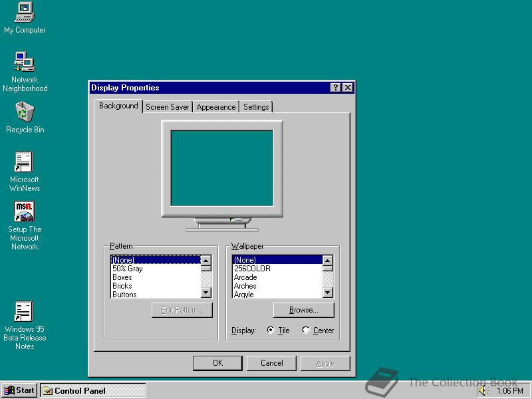Click the taskbar clock showing 1:06 PM
532x399 pixels.
tap(510, 391)
